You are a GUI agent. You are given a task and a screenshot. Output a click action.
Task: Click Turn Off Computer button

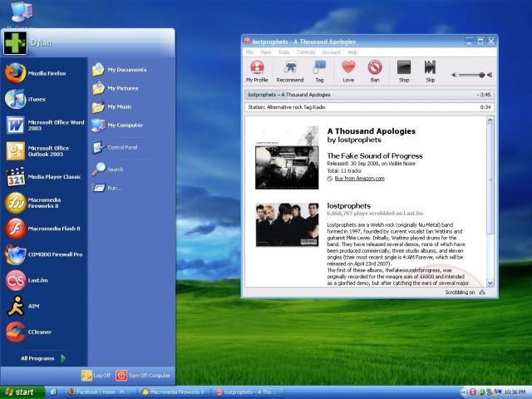[143, 375]
